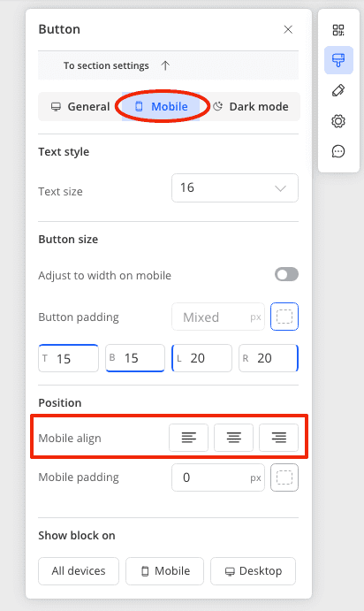This screenshot has height=611, width=364.
Task: Go up via To section settings
Action: point(117,65)
